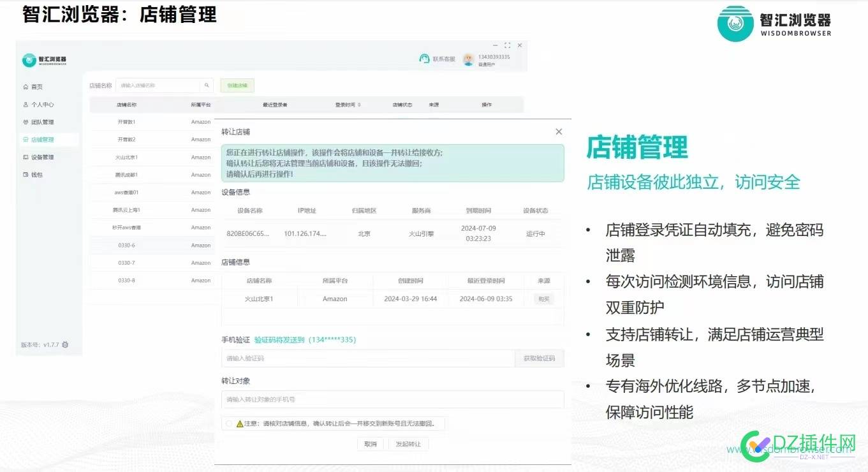Viewport: 868px width, 472px height.
Task: Click the 运行中 device status cell
Action: click(535, 234)
